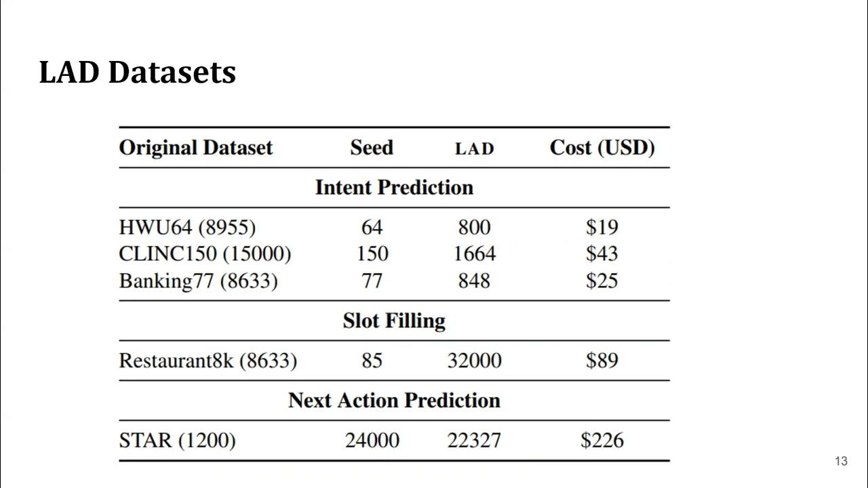Image resolution: width=868 pixels, height=488 pixels.
Task: Click the LAD column header
Action: tap(474, 149)
